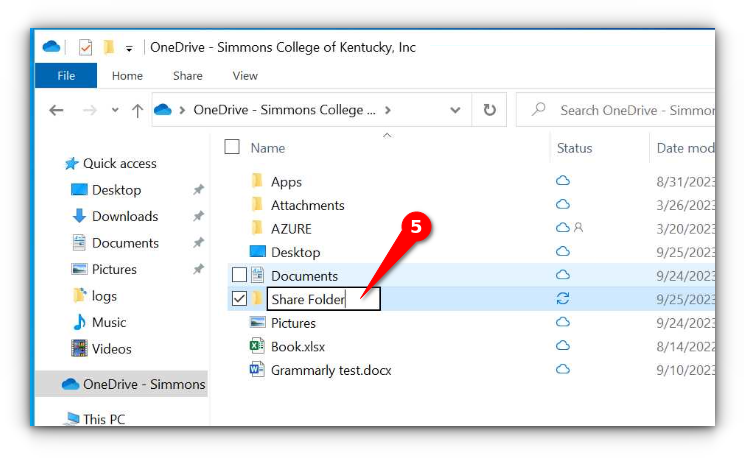The height and width of the screenshot is (458, 745).
Task: Select the Book.xlsx file
Action: click(x=298, y=347)
